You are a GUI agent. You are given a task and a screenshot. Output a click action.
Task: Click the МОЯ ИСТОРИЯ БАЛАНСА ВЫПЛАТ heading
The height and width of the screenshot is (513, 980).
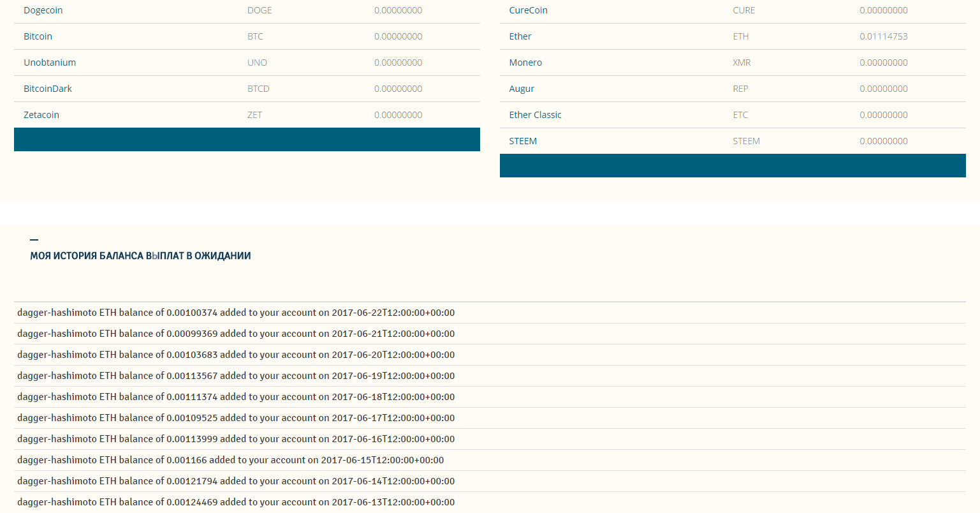coord(140,256)
